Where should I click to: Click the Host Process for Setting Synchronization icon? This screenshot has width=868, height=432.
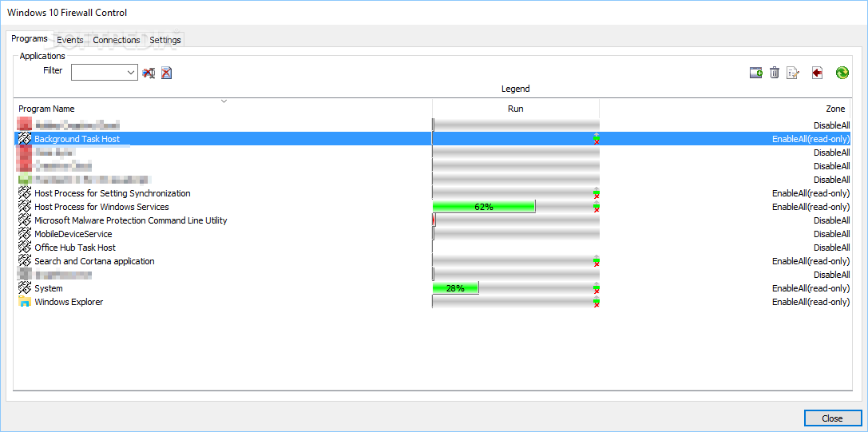point(25,193)
